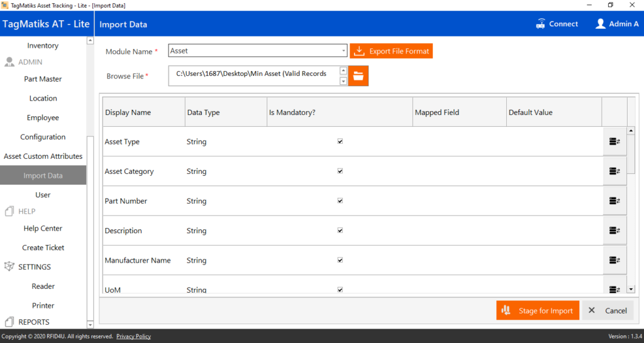Viewport: 644px width, 343px height.
Task: Click the Version : 1.3.4 text
Action: (x=625, y=337)
